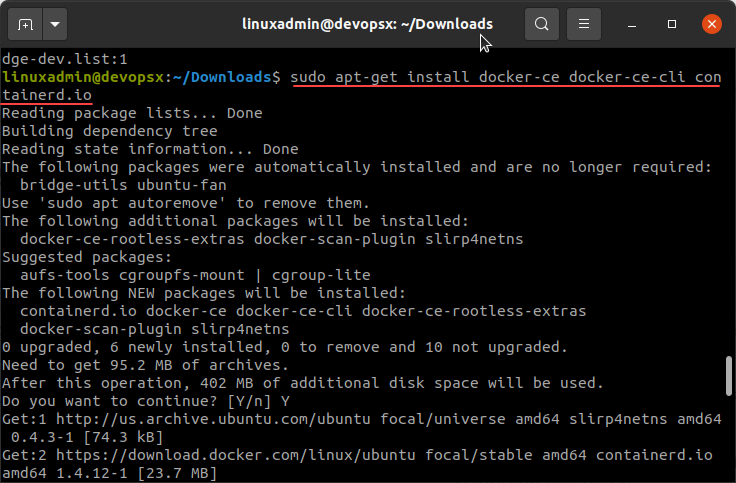
Task: Open the terminal search
Action: coord(542,24)
